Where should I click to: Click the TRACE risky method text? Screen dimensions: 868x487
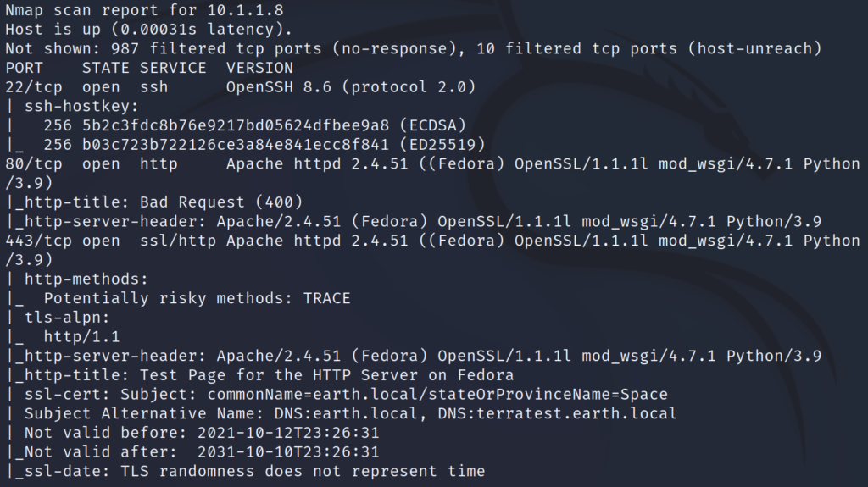(x=326, y=298)
